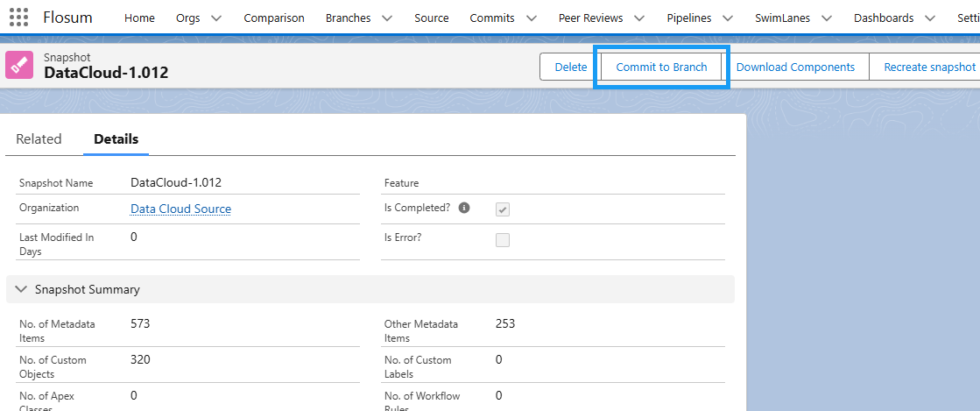Open the Dashboards menu chevron
The image size is (980, 411).
click(930, 18)
